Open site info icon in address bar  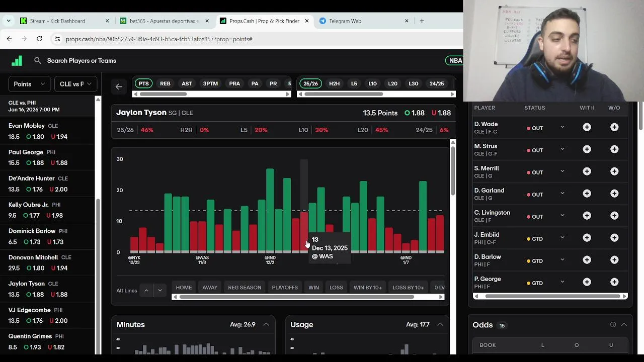pyautogui.click(x=57, y=39)
